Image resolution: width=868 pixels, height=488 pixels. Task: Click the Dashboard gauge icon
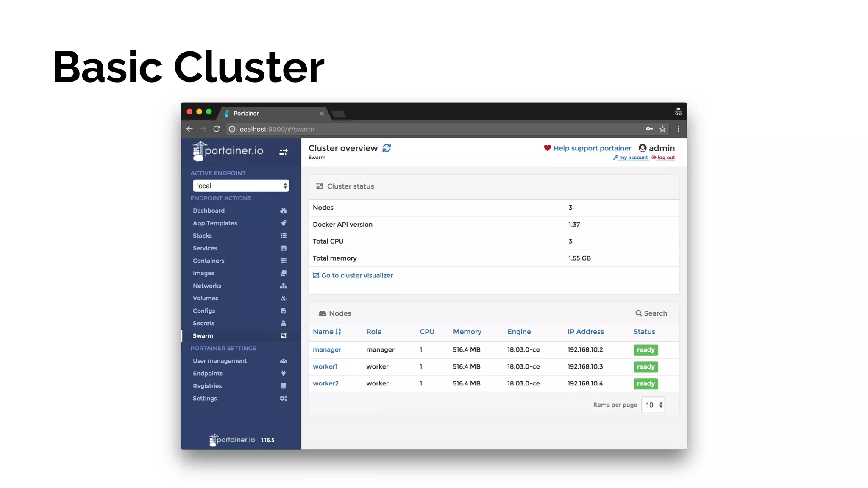point(284,211)
